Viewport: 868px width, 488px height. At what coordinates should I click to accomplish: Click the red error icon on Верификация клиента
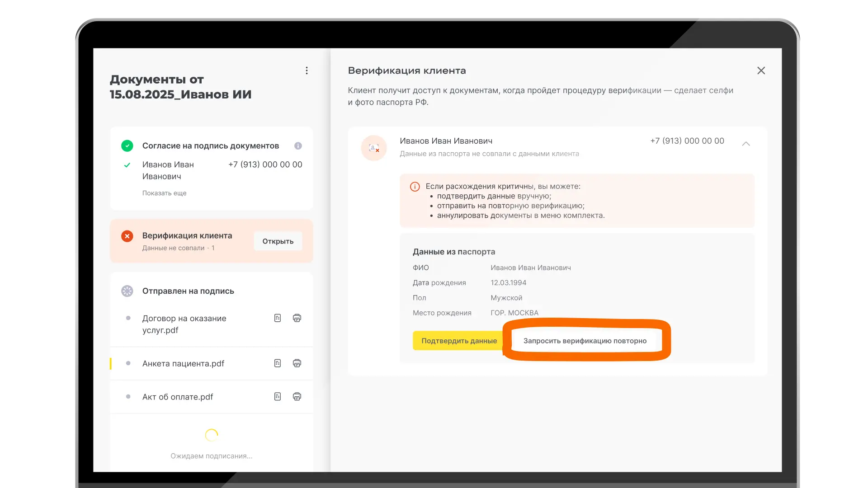(x=127, y=235)
